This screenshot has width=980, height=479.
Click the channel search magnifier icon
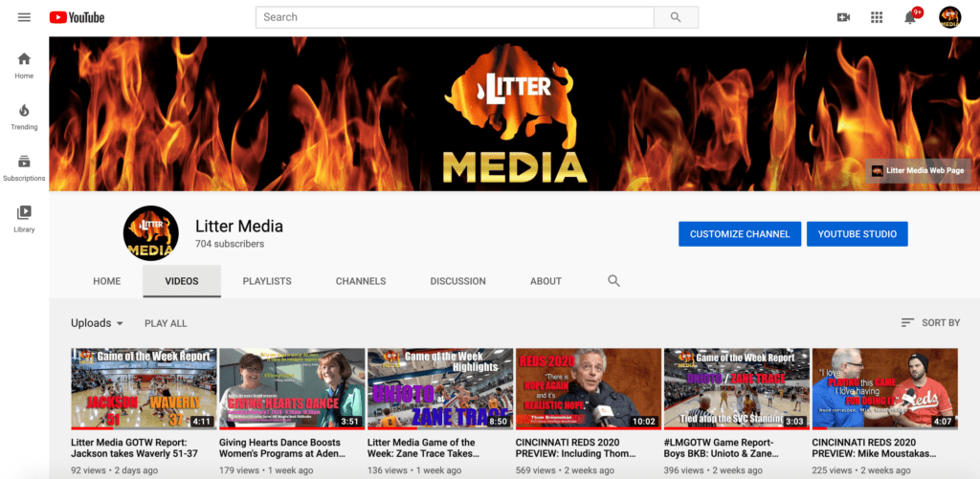pos(613,281)
